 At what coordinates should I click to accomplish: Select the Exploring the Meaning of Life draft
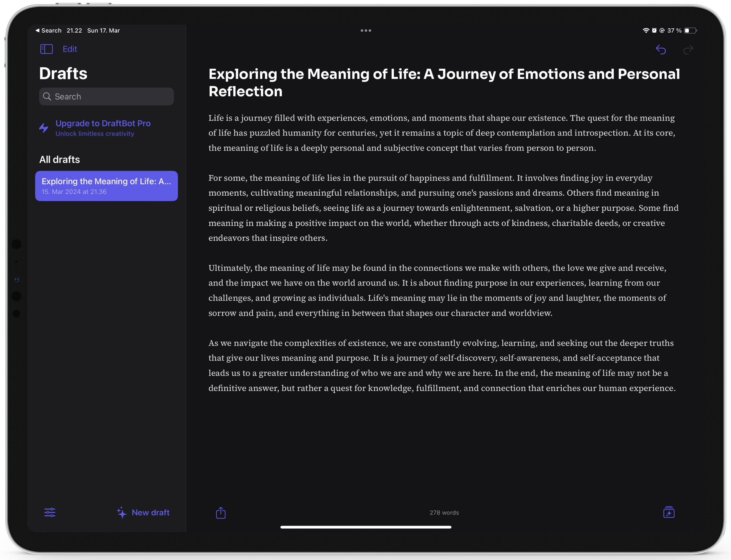click(x=106, y=186)
